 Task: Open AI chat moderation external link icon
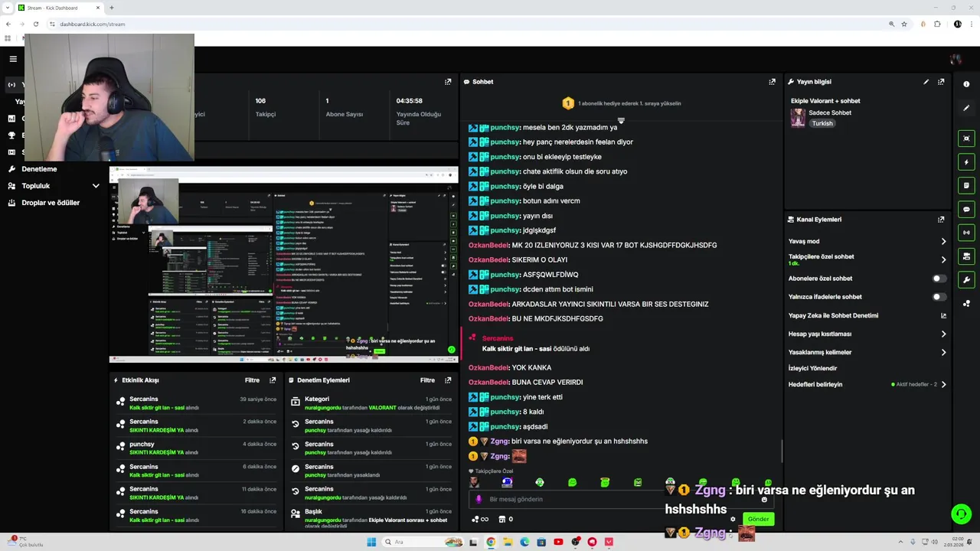pos(943,315)
